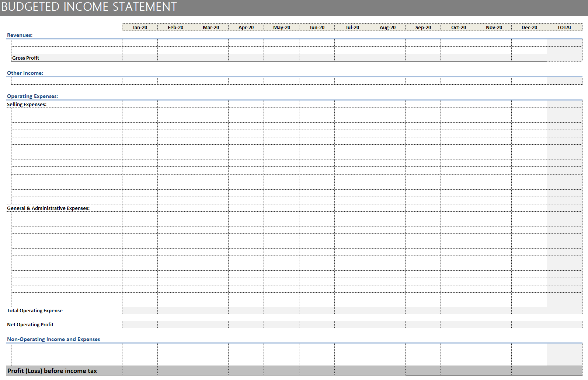588x380 pixels.
Task: Click Total Operating Expense cell under Oct-20
Action: tap(458, 310)
